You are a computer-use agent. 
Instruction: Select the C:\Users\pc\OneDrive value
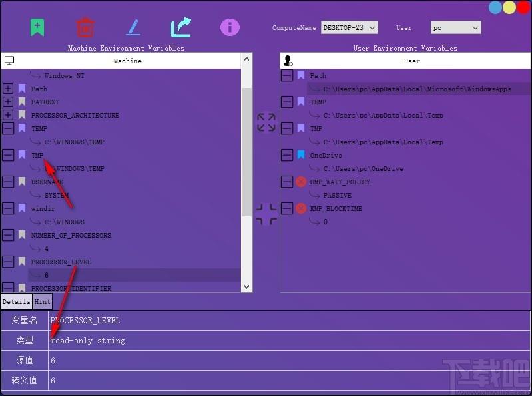tap(364, 168)
